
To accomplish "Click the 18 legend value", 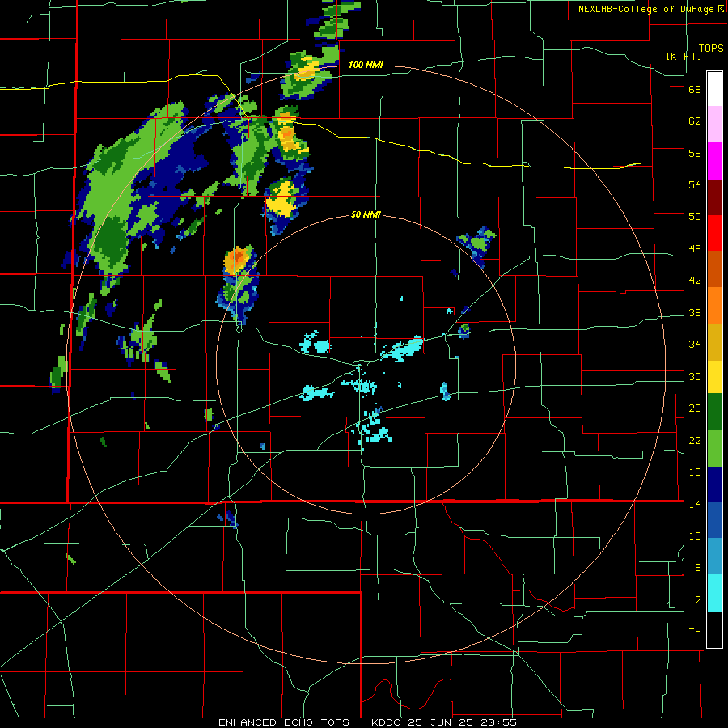I will 695,472.
